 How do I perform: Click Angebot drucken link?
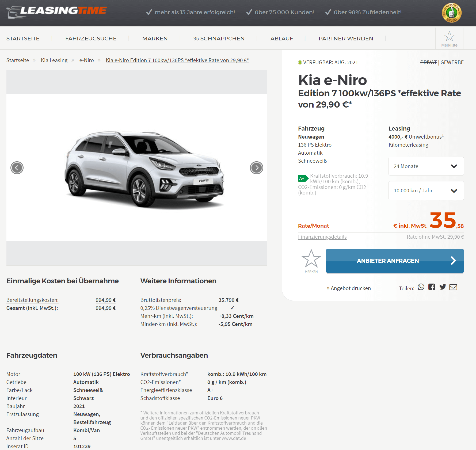(349, 288)
